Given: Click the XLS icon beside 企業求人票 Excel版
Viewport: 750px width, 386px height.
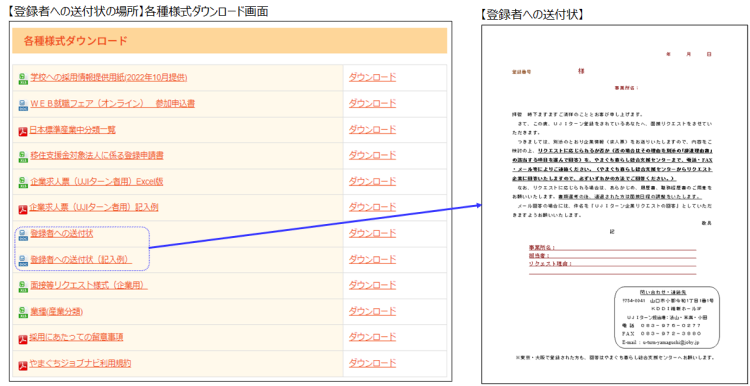Looking at the screenshot, I should pyautogui.click(x=23, y=182).
